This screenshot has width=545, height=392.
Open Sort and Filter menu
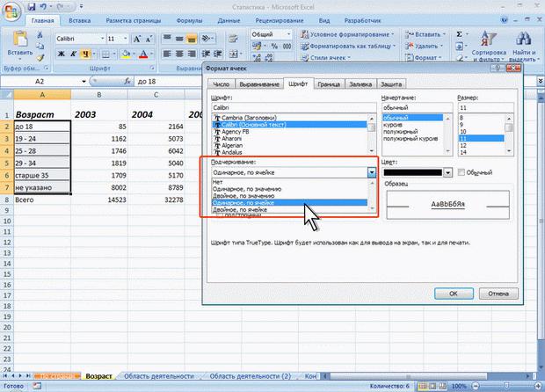tap(489, 46)
